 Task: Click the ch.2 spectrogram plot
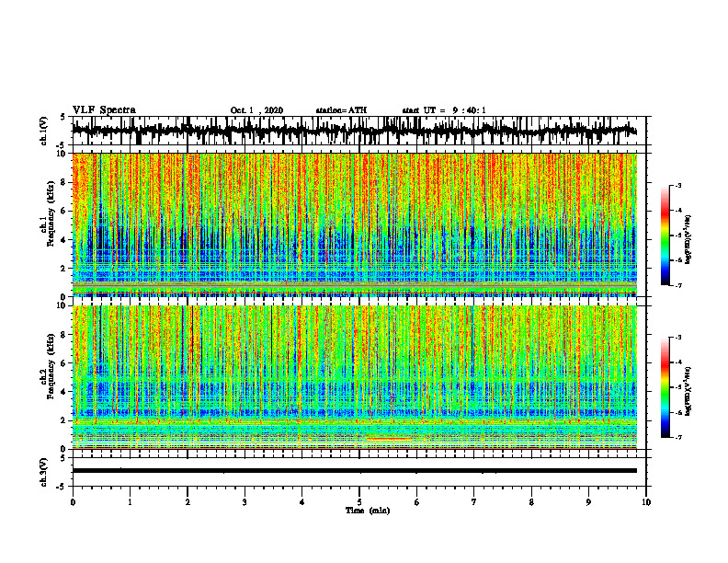point(355,377)
